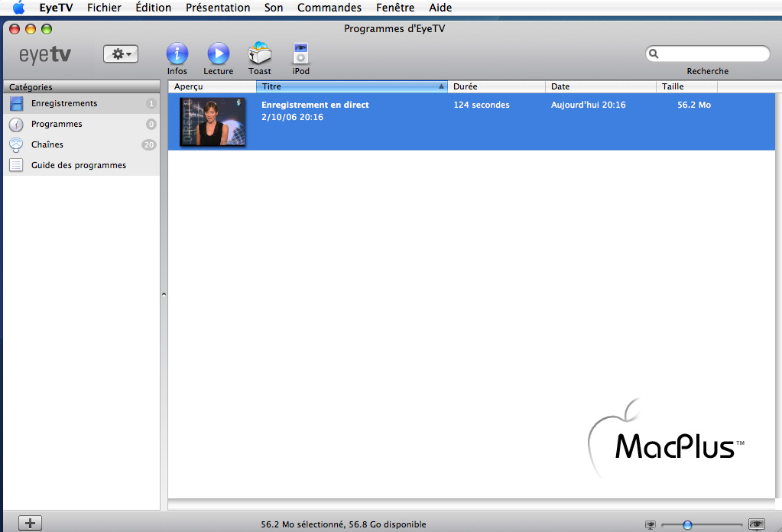Image resolution: width=782 pixels, height=532 pixels.
Task: Sort by the Date column header
Action: tap(601, 86)
